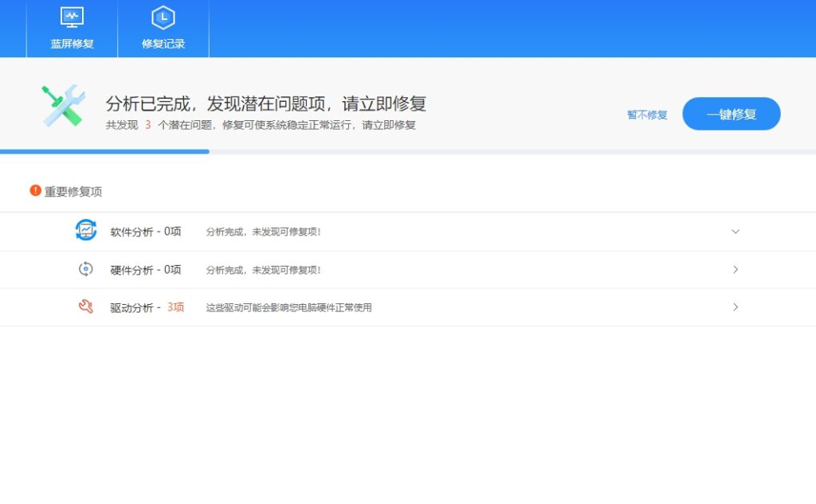The width and height of the screenshot is (816, 504).
Task: Click the orange 3项 count in 驱动分析
Action: coord(175,307)
